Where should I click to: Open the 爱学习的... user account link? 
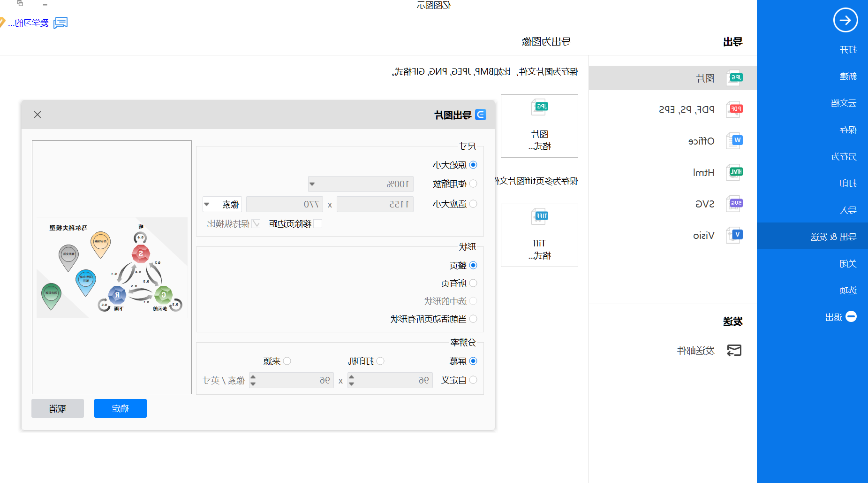[28, 23]
